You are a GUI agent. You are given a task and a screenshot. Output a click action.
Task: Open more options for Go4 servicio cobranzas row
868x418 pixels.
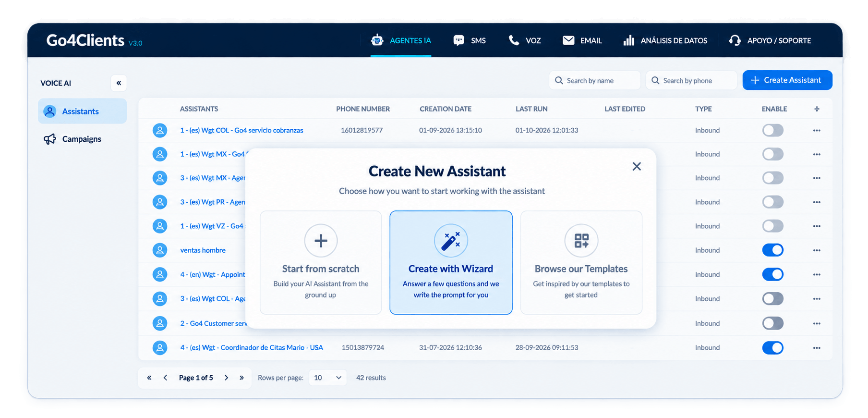(817, 130)
